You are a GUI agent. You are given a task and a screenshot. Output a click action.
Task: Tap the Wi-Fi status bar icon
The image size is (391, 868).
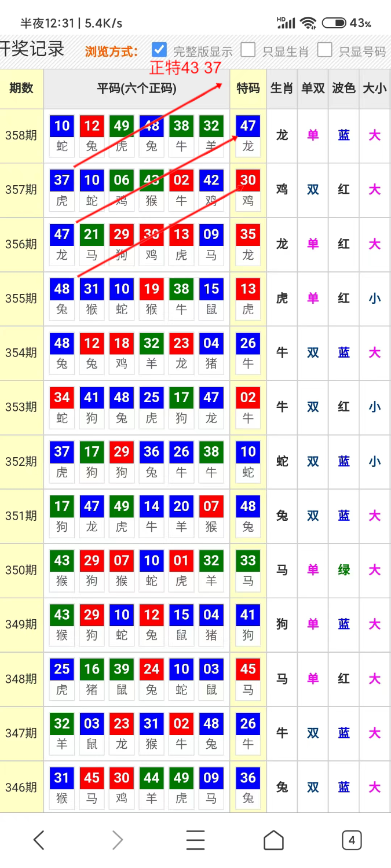pyautogui.click(x=308, y=23)
